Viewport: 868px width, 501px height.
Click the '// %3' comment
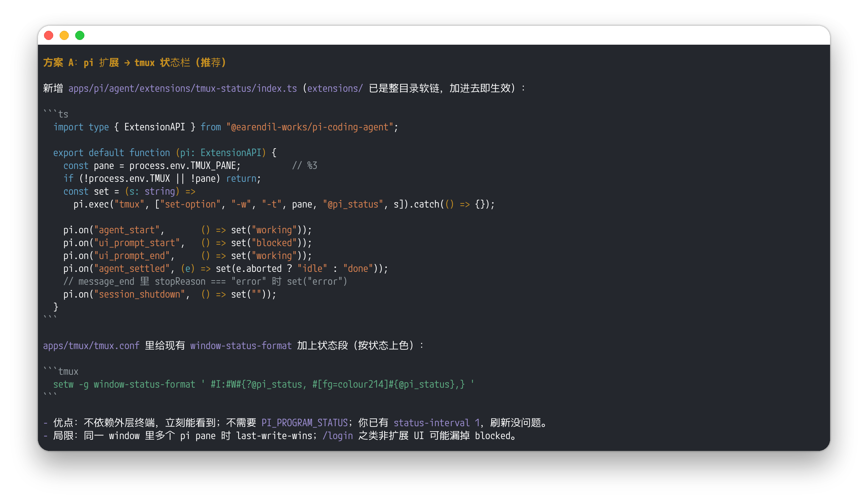click(x=304, y=166)
